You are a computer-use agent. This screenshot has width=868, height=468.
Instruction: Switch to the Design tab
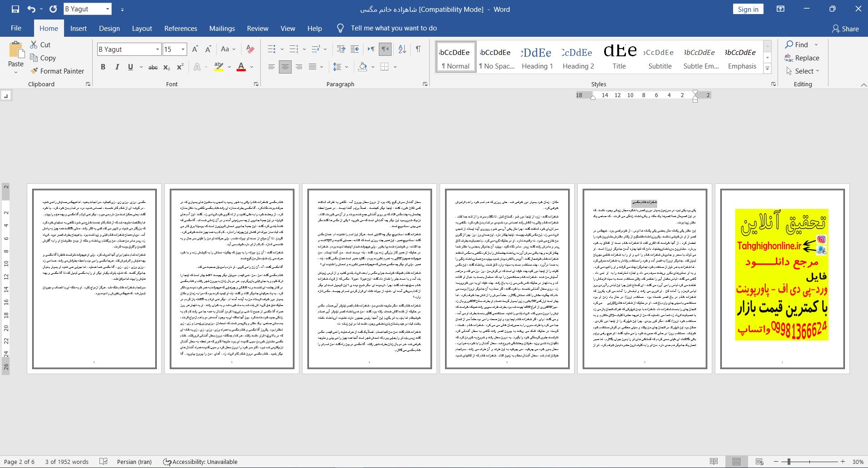[x=109, y=28]
